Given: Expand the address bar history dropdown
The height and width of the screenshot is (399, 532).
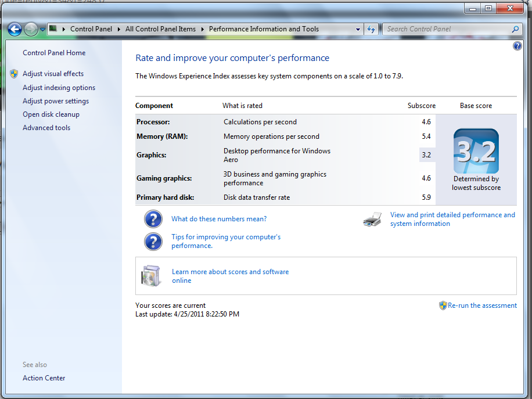Looking at the screenshot, I should 358,29.
